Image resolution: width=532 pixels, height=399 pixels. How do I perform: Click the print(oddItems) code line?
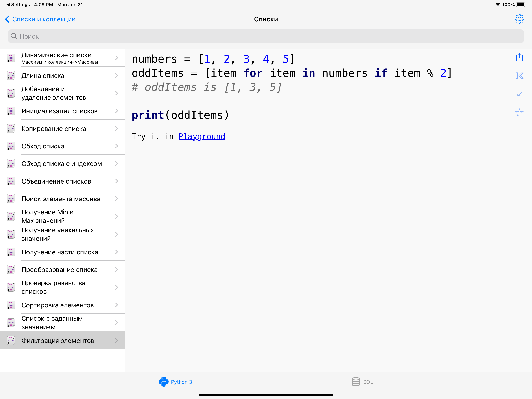click(180, 115)
